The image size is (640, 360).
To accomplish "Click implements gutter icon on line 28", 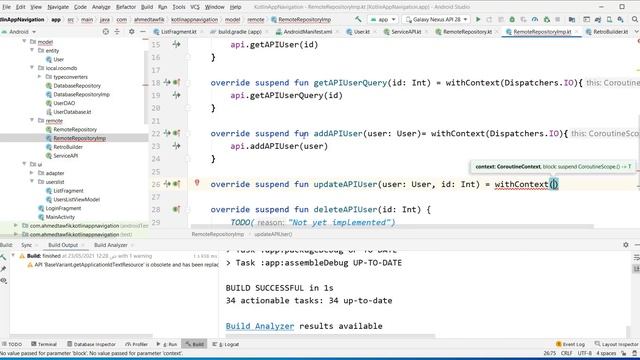I will tap(176, 209).
